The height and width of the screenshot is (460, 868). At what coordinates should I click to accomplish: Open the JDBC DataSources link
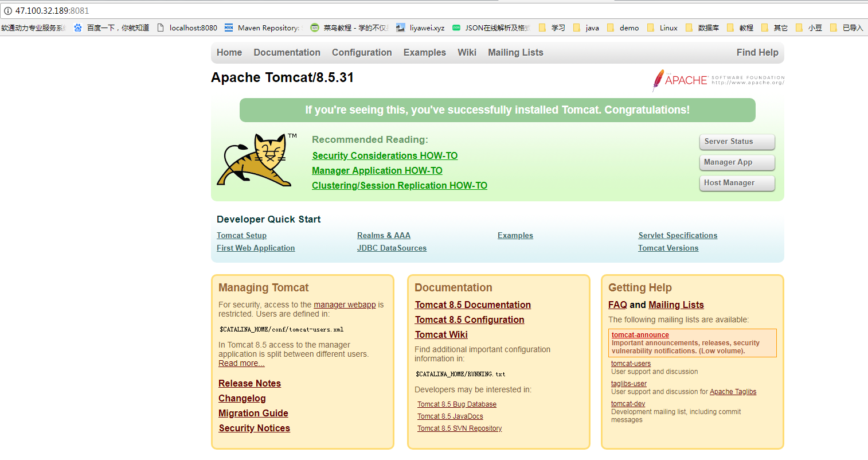(392, 248)
